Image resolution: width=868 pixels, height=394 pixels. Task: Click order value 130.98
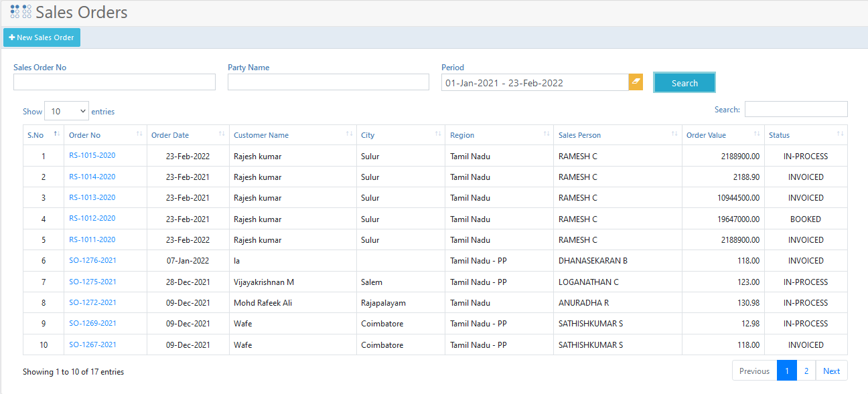[747, 303]
